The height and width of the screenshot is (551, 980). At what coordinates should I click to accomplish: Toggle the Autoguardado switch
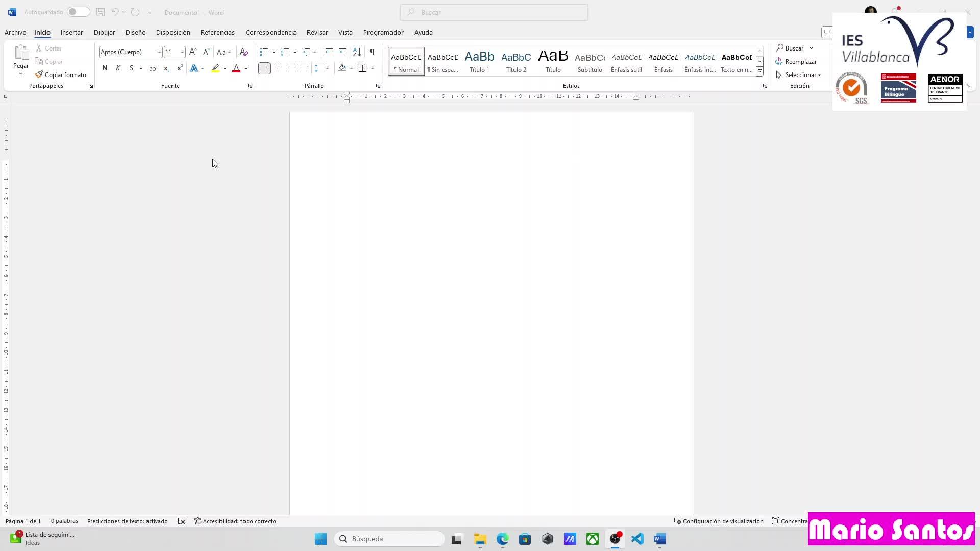click(x=78, y=12)
